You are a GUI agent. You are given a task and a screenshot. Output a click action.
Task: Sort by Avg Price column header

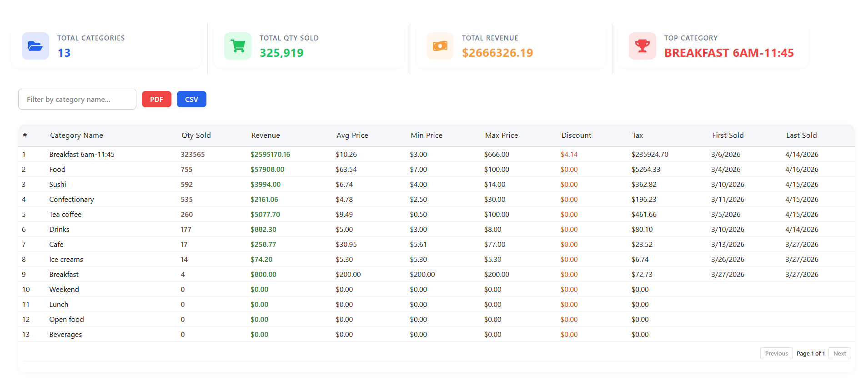[352, 135]
